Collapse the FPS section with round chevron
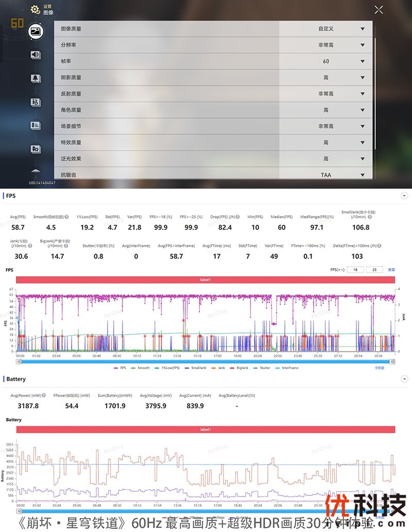The image size is (412, 532). (404, 196)
